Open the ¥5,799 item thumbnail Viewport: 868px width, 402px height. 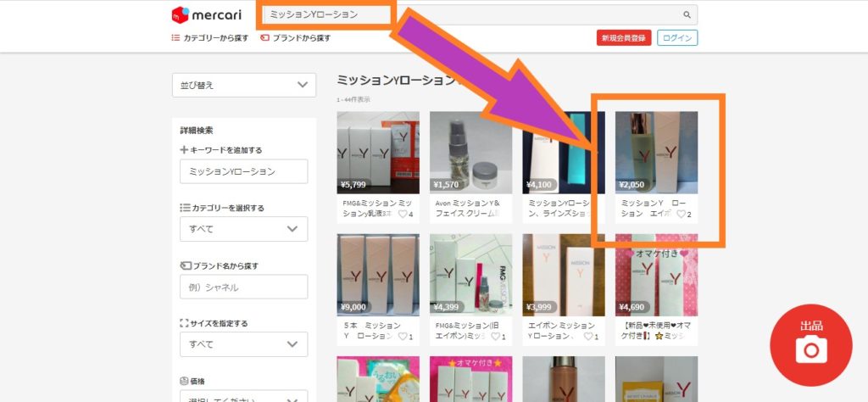[x=378, y=153]
